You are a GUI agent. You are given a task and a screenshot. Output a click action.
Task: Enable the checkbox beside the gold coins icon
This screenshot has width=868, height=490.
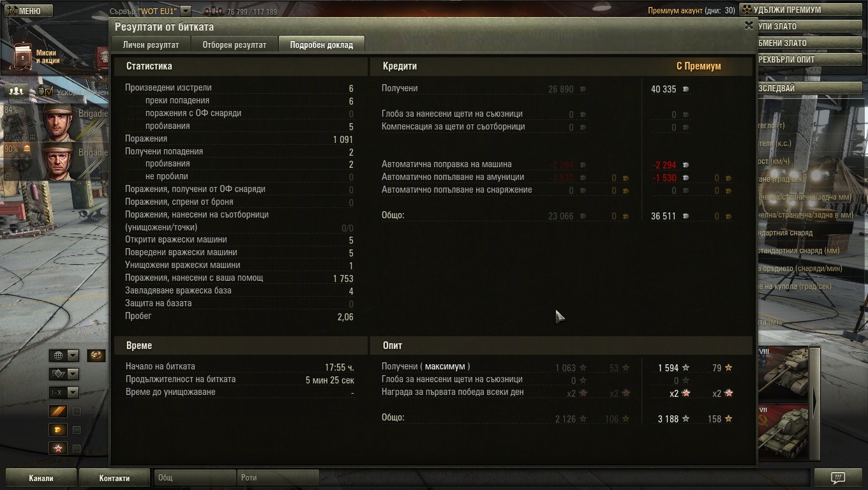(76, 430)
